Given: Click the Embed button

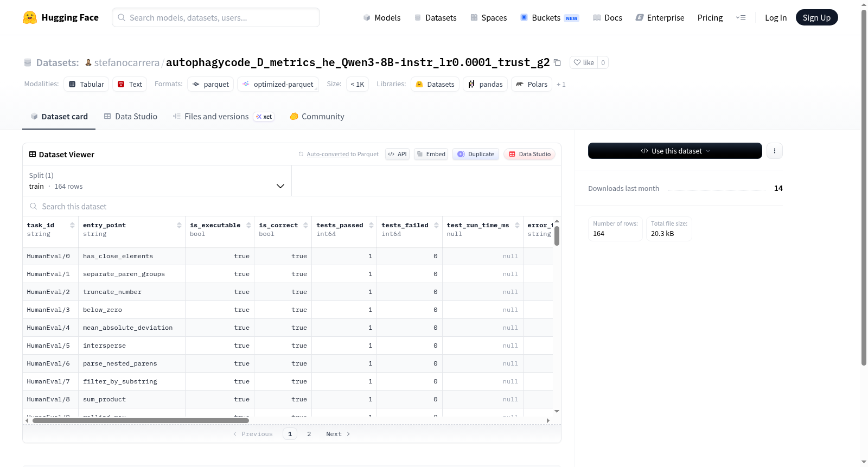Looking at the screenshot, I should click(x=431, y=154).
